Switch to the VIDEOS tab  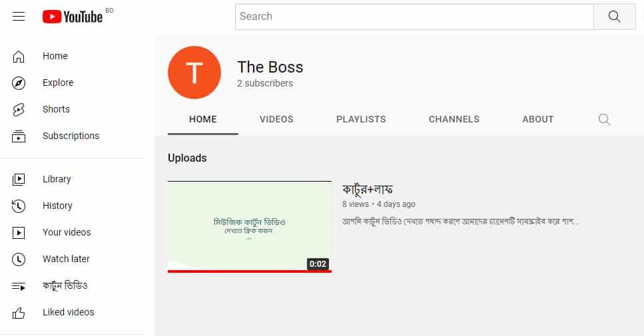pyautogui.click(x=276, y=119)
